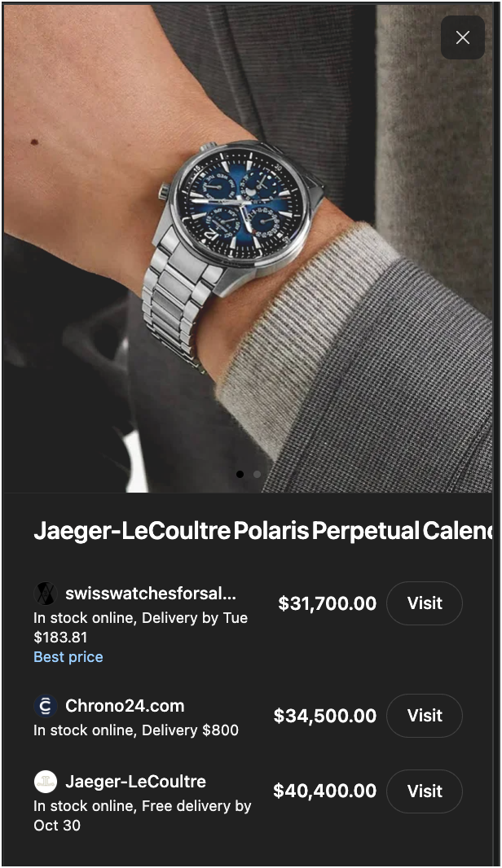502x868 pixels.
Task: Visit the swisswatchesforsale $31,700 offer
Action: [425, 603]
